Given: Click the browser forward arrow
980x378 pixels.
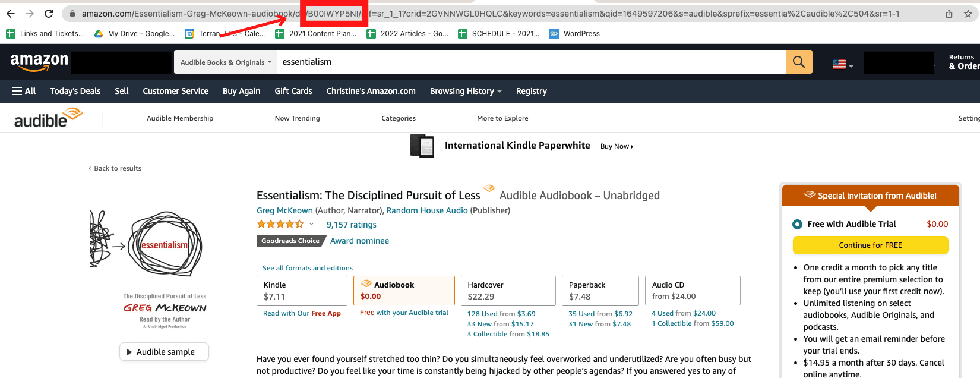Looking at the screenshot, I should click(30, 14).
